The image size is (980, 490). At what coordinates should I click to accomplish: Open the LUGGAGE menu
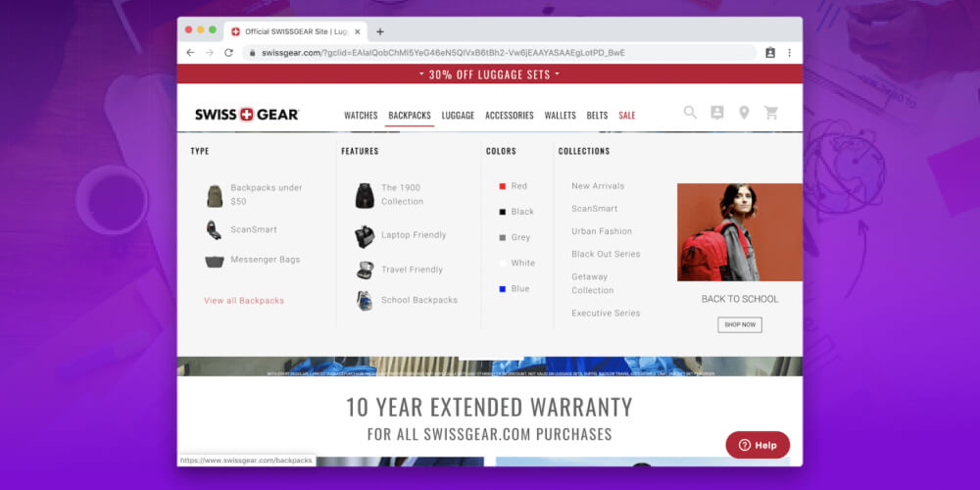(x=458, y=115)
